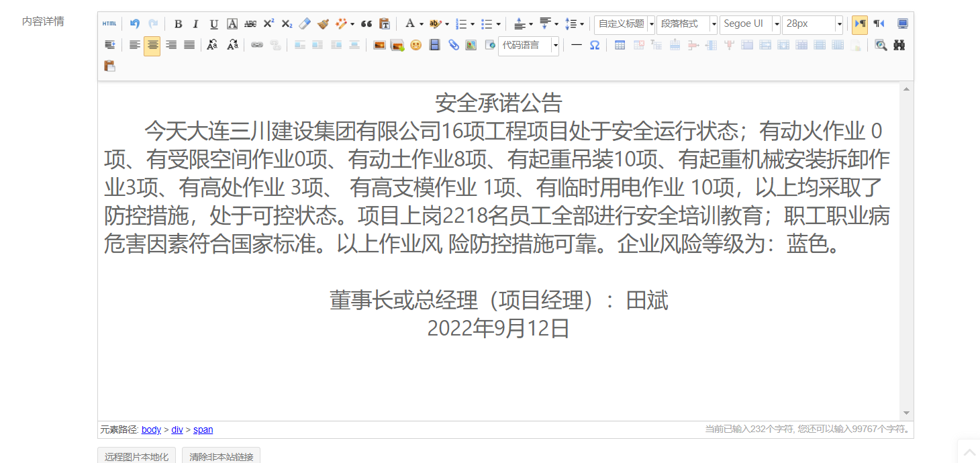This screenshot has width=980, height=463.
Task: Insert an emoticon
Action: [416, 45]
